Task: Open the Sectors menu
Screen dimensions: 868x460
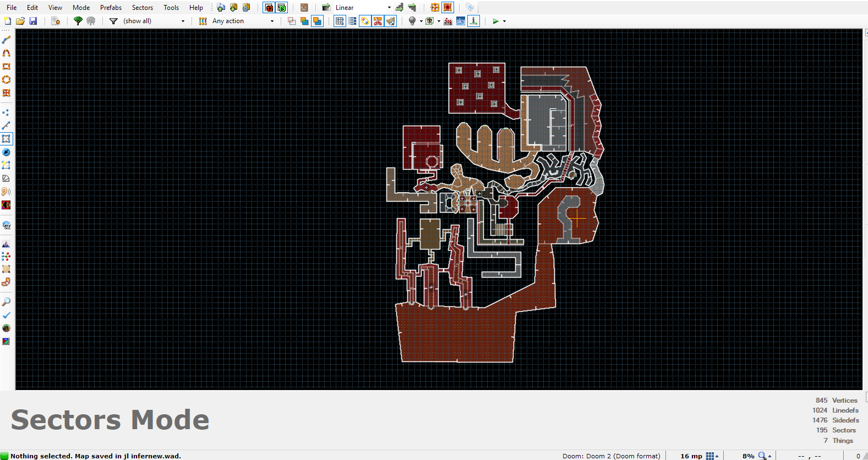Action: [143, 8]
